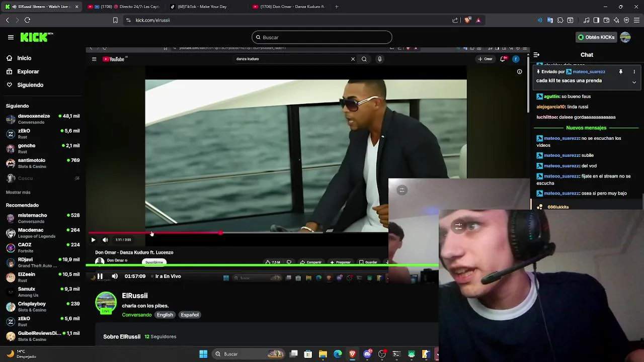Open Discord from the taskbar

coord(367,354)
